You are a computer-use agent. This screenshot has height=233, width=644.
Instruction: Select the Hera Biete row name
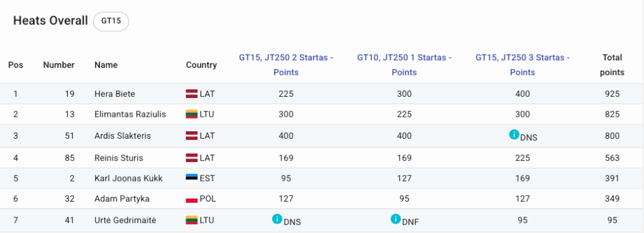pyautogui.click(x=114, y=94)
